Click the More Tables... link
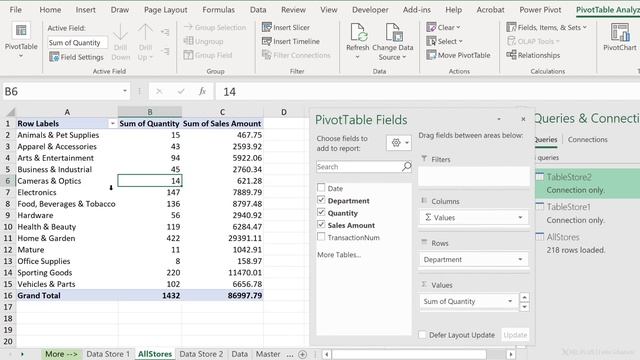 tap(339, 255)
